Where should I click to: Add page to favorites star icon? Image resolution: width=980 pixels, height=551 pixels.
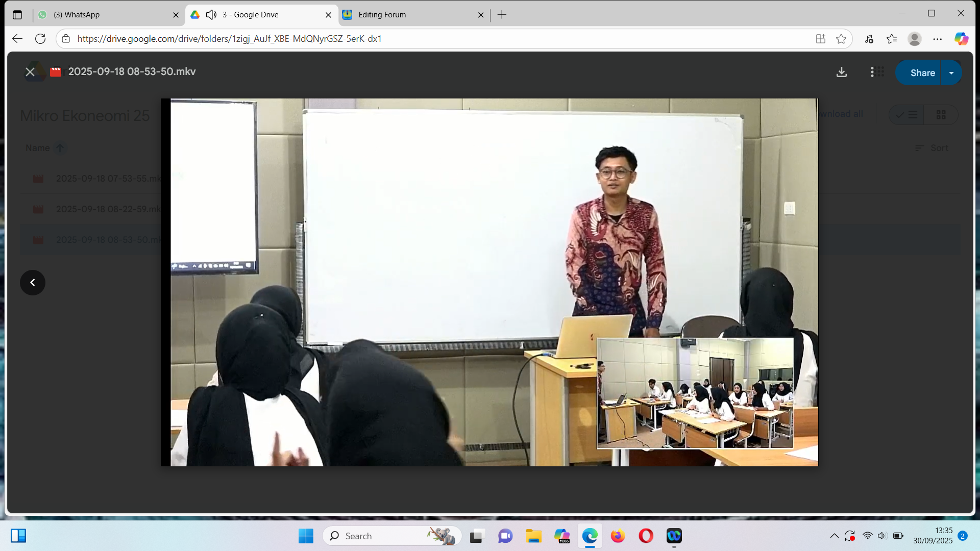(841, 39)
